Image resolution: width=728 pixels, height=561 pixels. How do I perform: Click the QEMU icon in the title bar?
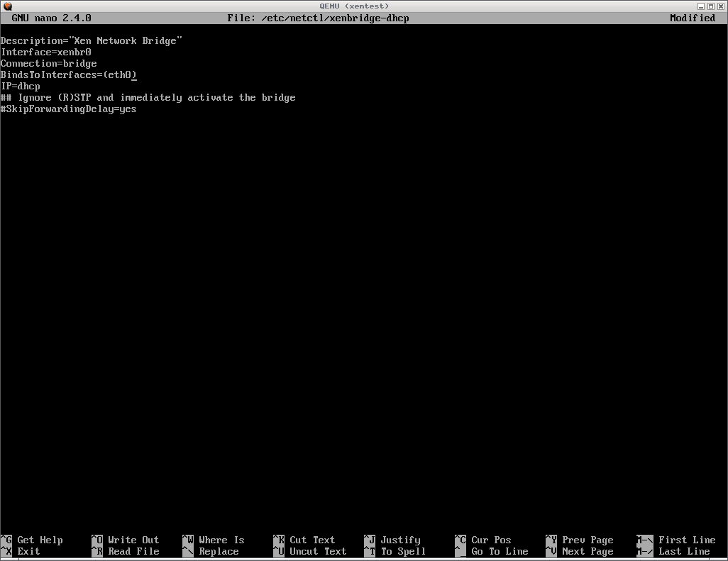tap(8, 6)
